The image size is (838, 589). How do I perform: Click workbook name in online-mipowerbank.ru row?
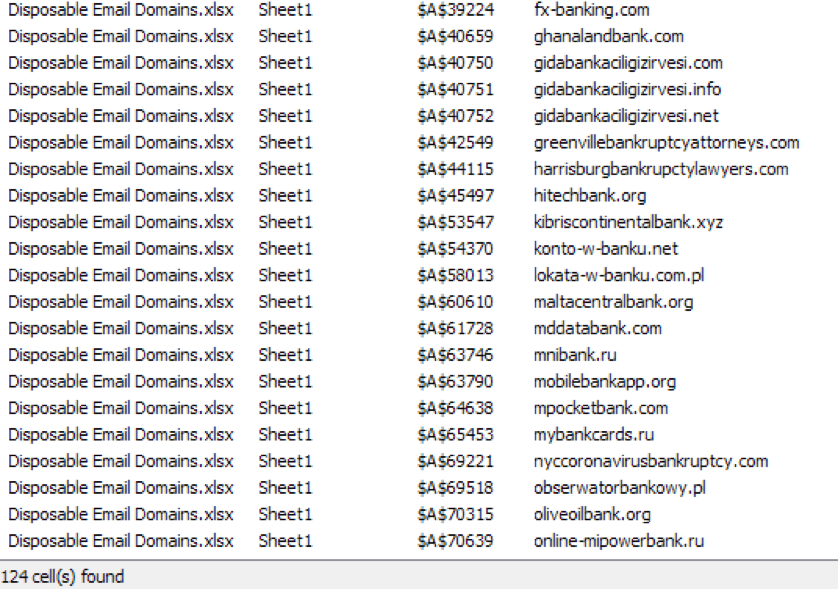[121, 541]
